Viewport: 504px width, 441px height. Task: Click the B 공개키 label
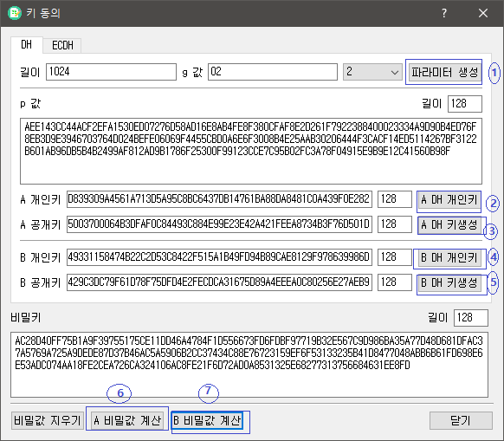click(40, 282)
